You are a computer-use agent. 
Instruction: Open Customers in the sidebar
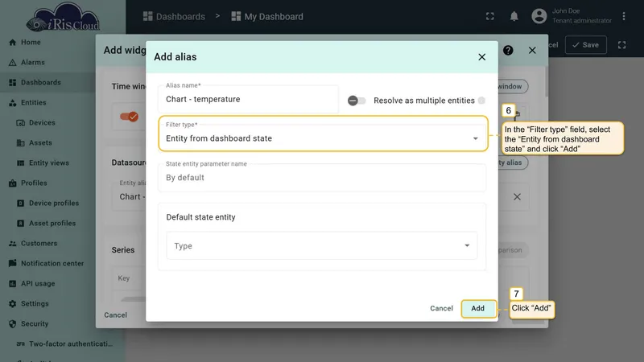[39, 244]
